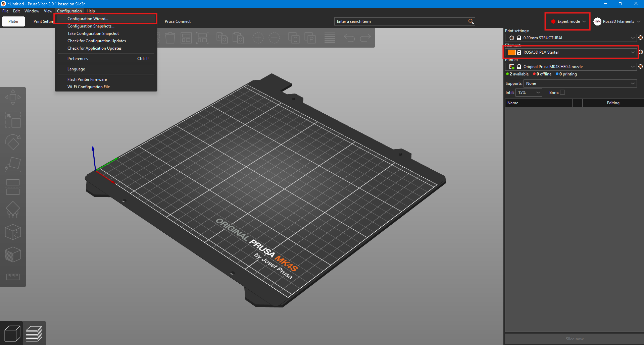Open the Help menu

tap(91, 11)
